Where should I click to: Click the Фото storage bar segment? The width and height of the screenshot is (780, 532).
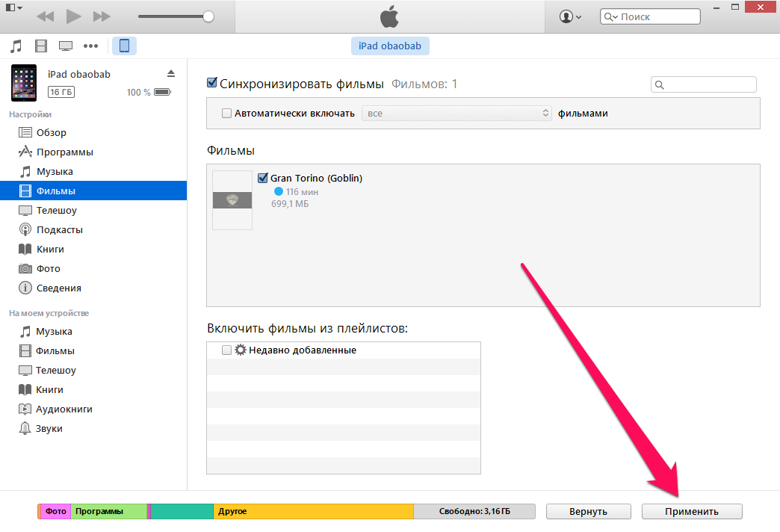click(56, 512)
